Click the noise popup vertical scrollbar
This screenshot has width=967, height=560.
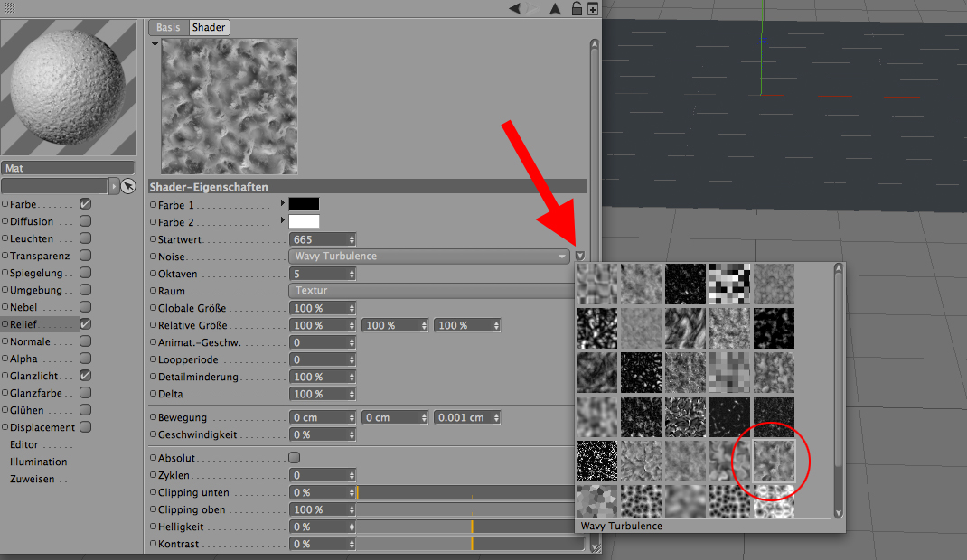point(838,369)
